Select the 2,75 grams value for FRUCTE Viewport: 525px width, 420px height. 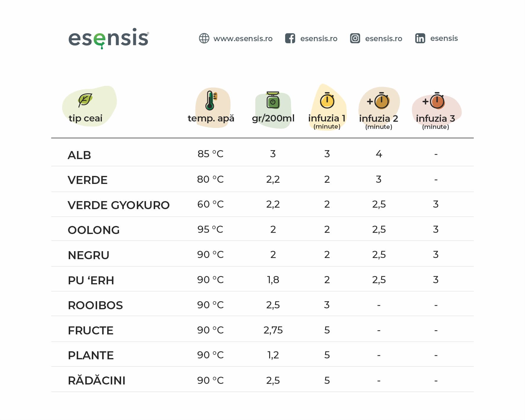(273, 330)
